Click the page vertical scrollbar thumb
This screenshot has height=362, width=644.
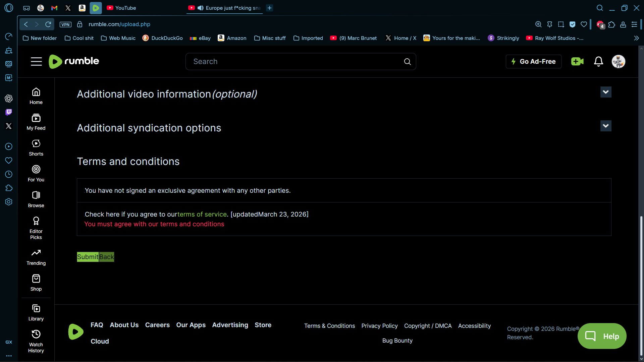coord(641,285)
